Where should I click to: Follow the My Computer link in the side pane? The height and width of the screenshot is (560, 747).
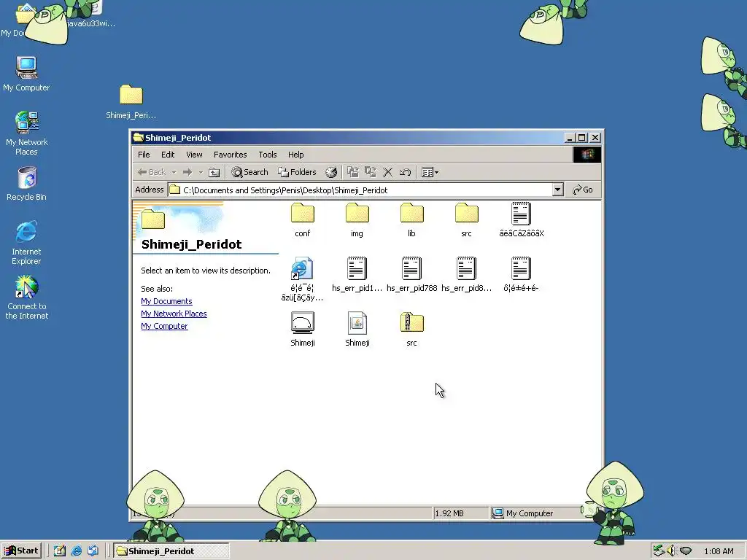[x=164, y=326]
